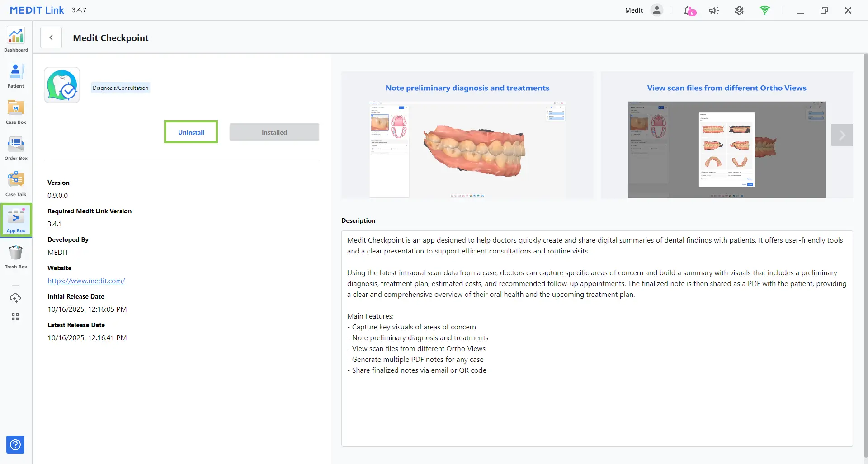This screenshot has width=868, height=464.
Task: Open the help question mark button
Action: click(15, 445)
